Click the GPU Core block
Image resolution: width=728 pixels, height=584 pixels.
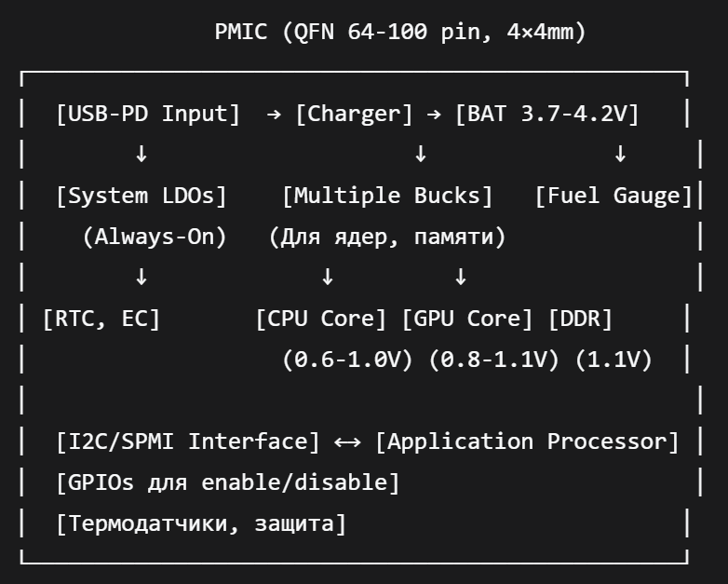pyautogui.click(x=467, y=319)
